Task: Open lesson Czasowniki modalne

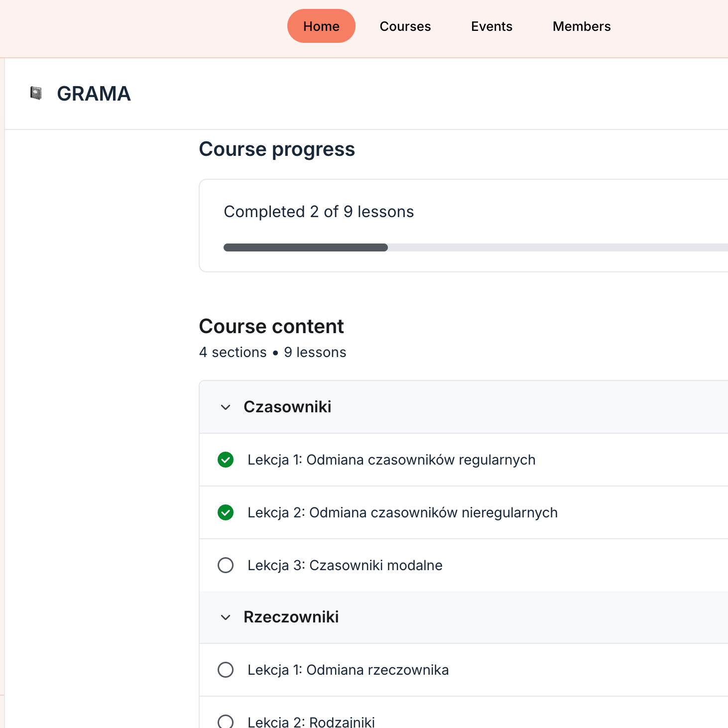Action: click(x=345, y=565)
